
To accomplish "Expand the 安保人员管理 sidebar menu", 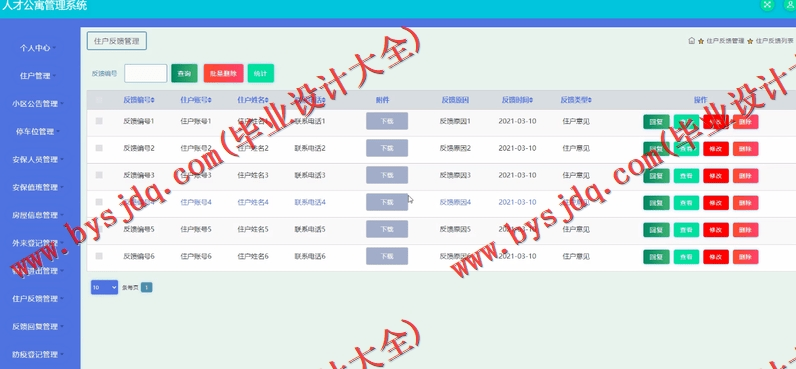I will pyautogui.click(x=38, y=159).
